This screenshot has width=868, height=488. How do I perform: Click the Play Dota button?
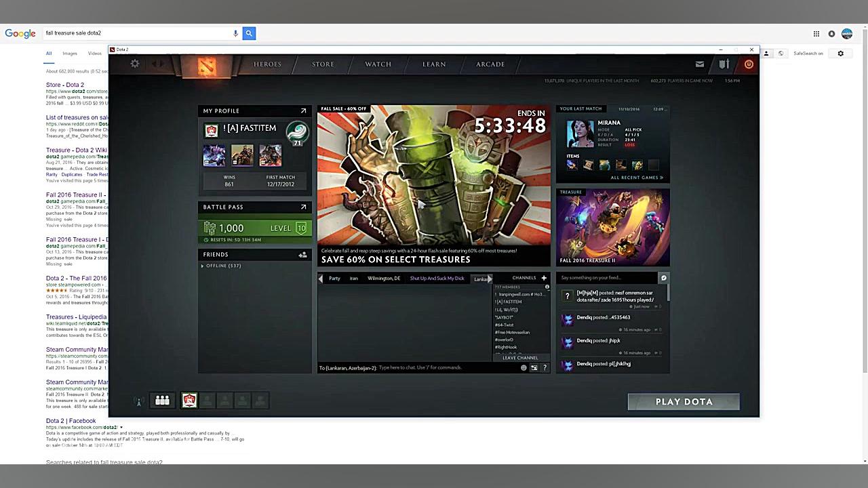[x=684, y=402]
